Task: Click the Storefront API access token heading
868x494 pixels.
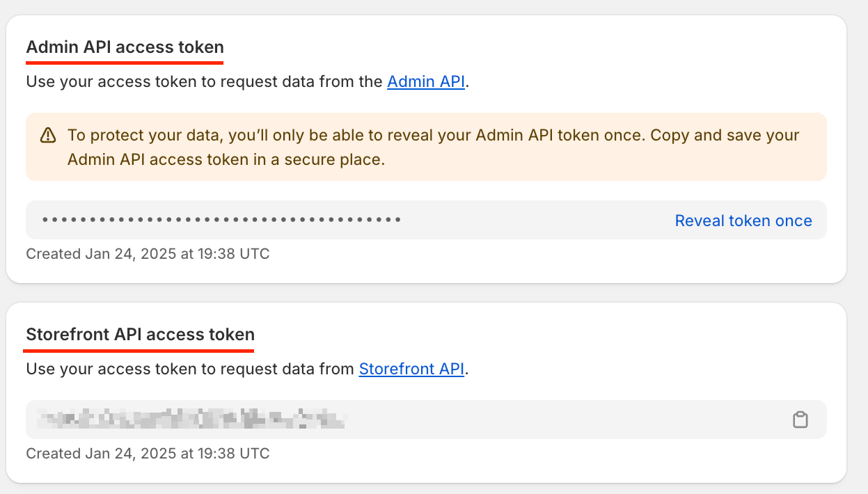Action: tap(141, 334)
